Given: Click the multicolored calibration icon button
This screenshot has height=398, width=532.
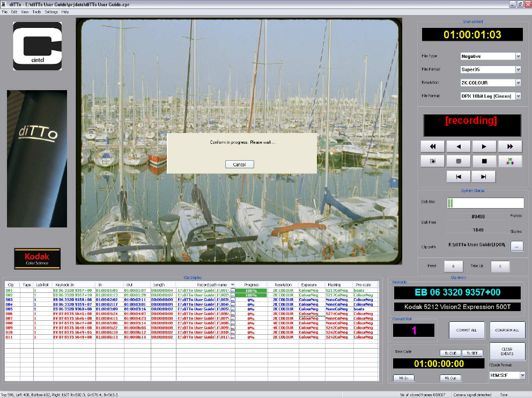Looking at the screenshot, I should [509, 161].
